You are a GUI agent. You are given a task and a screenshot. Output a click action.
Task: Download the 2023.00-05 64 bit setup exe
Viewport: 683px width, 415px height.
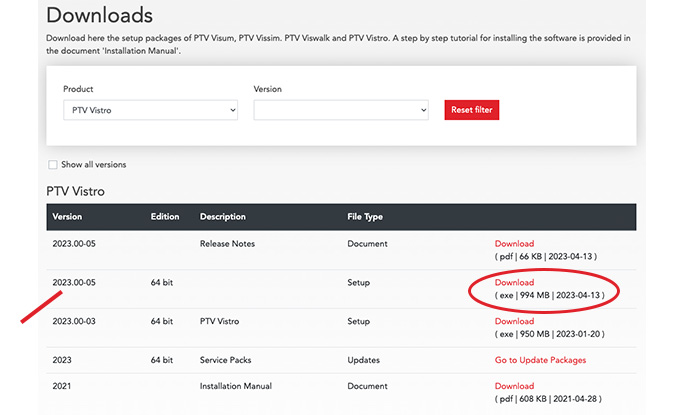514,282
